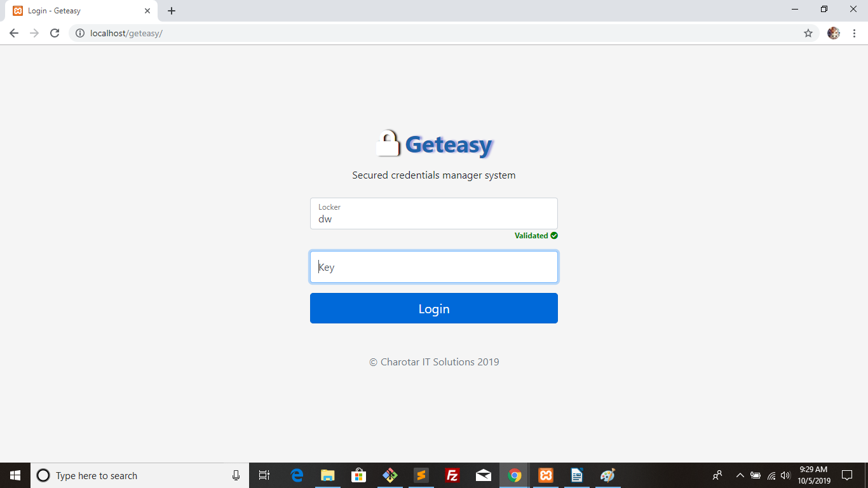Check the battery status icon
This screenshot has height=488, width=868.
[756, 475]
